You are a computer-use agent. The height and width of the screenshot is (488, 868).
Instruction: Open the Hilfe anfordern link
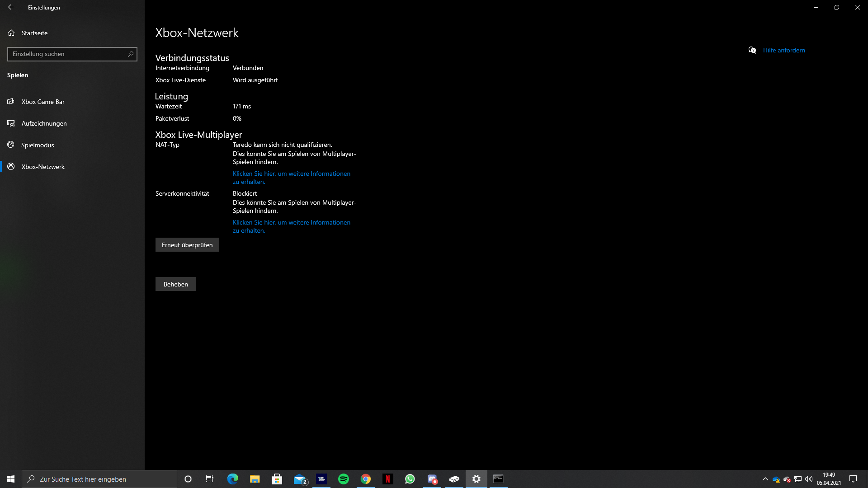click(784, 50)
